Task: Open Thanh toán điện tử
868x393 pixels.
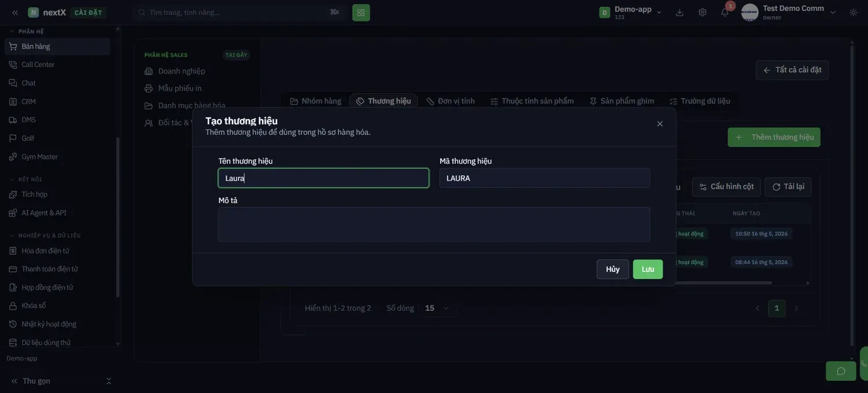Action: tap(57, 269)
